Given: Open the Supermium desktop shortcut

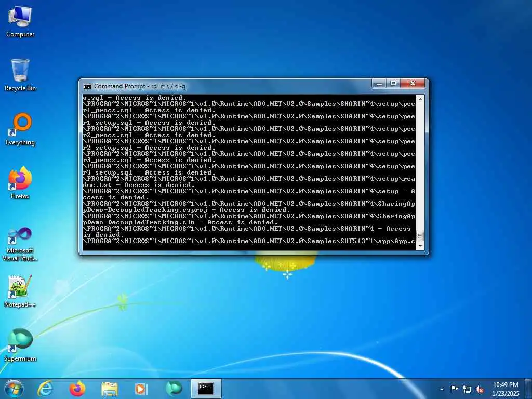Looking at the screenshot, I should (x=20, y=345).
